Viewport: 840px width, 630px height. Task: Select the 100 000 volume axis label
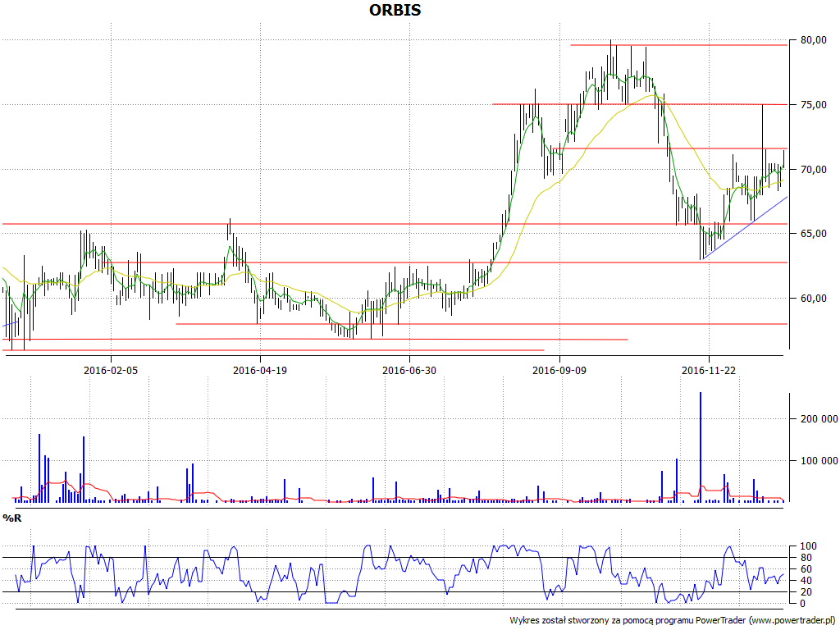point(819,461)
